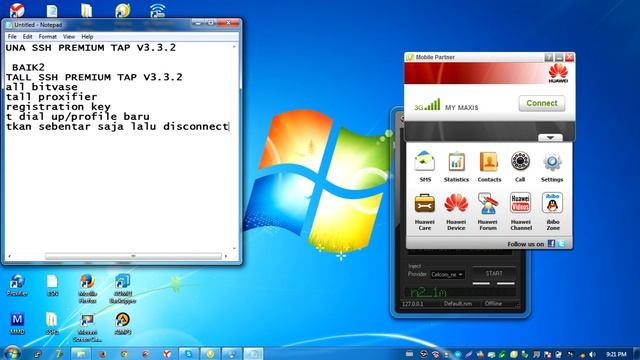640x360 pixels.
Task: Follow Huawei on Facebook icon
Action: point(551,244)
